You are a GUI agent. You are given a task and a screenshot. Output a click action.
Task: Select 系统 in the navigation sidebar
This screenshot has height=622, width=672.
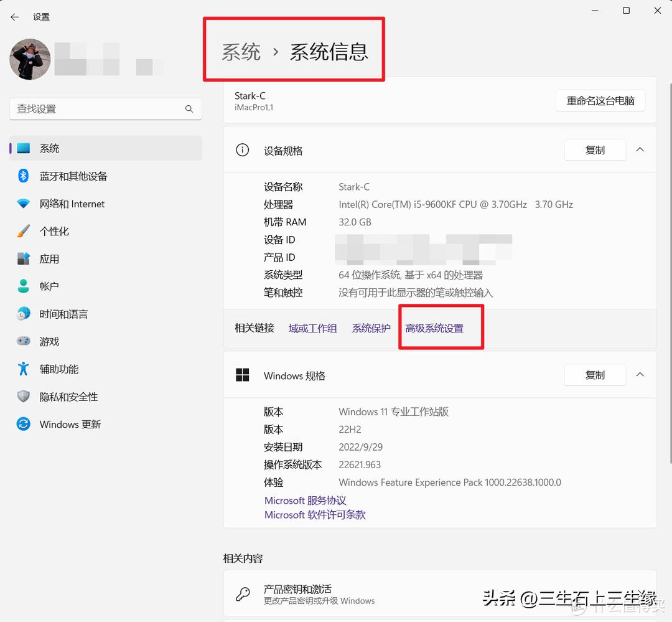click(x=50, y=148)
